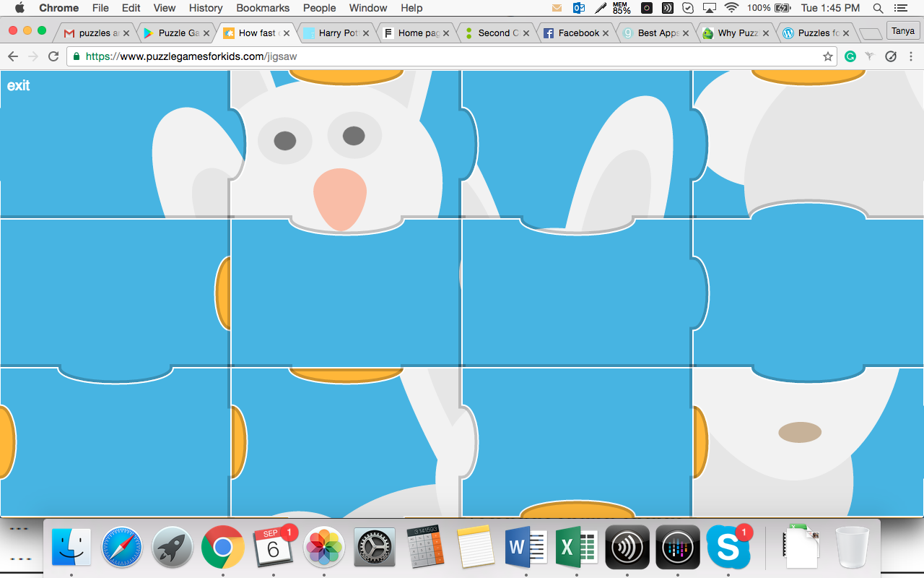Open Notification Center list icon

coord(900,8)
